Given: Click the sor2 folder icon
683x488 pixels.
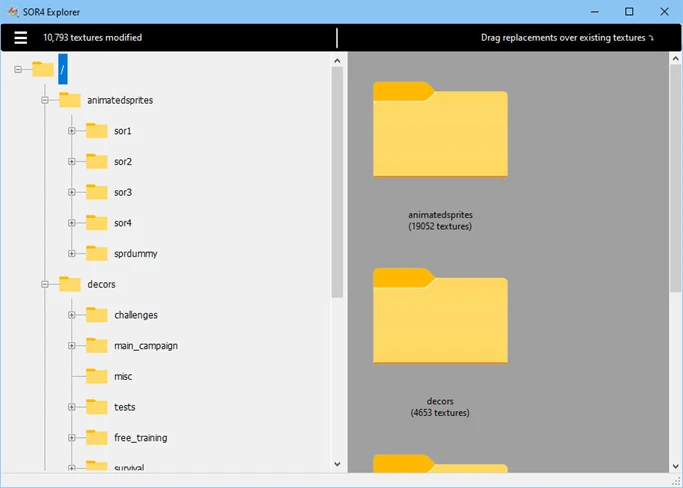Looking at the screenshot, I should (x=97, y=161).
